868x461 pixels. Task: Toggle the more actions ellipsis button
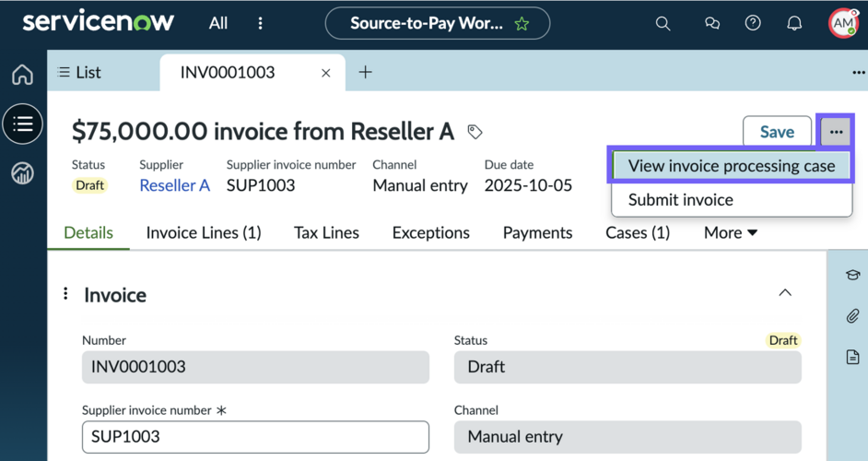[836, 132]
